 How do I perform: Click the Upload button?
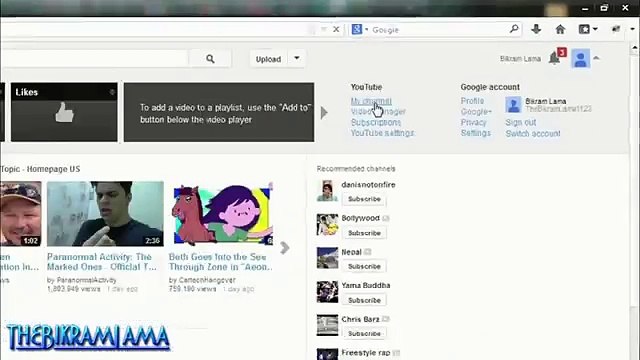(269, 59)
